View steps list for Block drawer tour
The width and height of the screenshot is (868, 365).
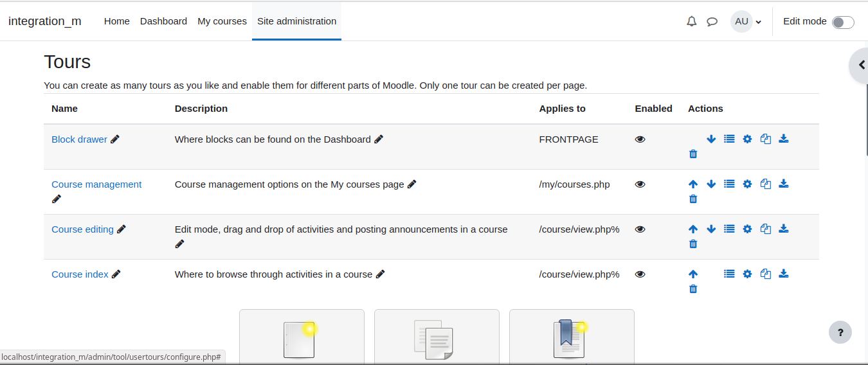pos(729,139)
